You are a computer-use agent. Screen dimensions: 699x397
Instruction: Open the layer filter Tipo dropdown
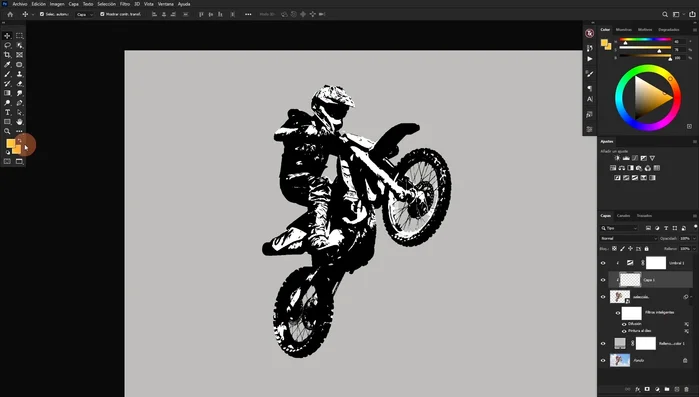point(619,228)
